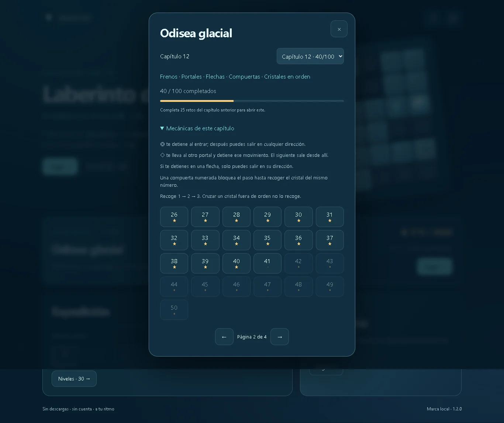Go to the previous levels page
This screenshot has width=504, height=423.
click(x=224, y=337)
